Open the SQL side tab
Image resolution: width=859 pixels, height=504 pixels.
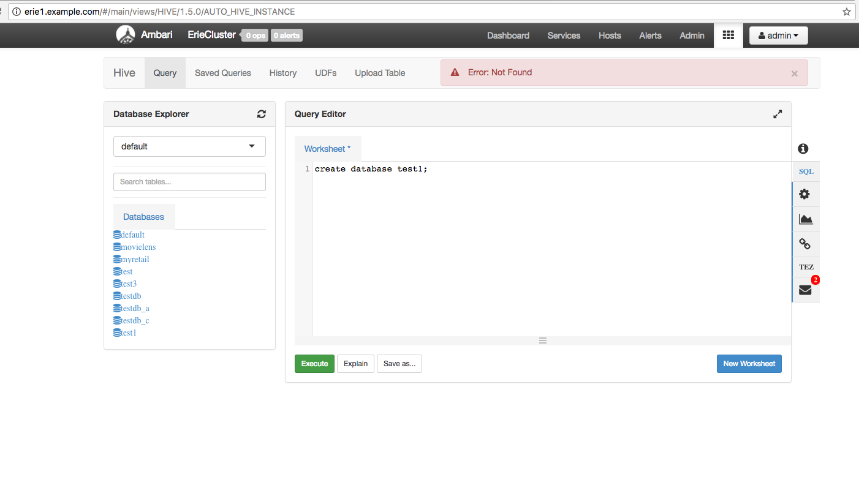806,171
